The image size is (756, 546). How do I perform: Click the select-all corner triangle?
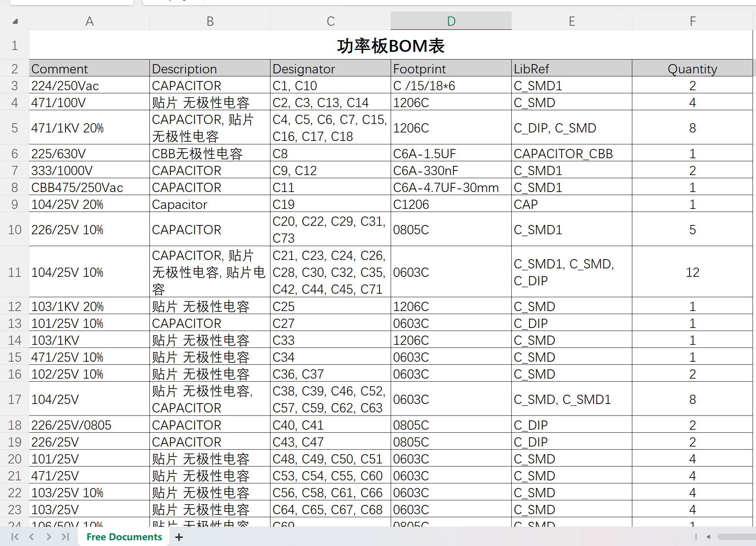pos(15,22)
